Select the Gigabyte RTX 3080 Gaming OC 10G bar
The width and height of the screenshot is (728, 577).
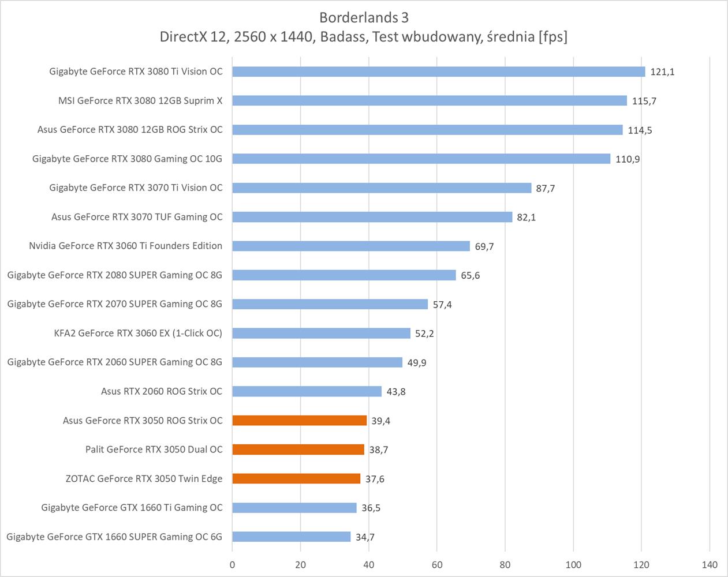(421, 159)
